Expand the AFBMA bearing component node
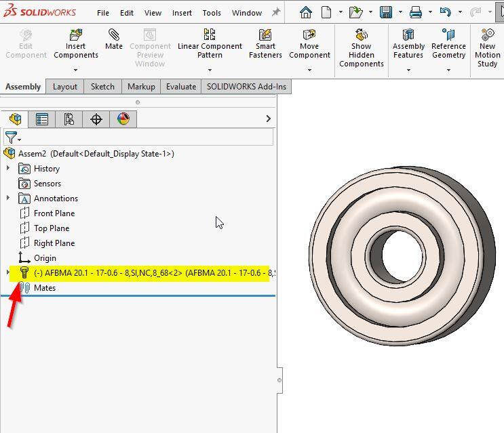Image resolution: width=504 pixels, height=433 pixels. click(x=8, y=272)
